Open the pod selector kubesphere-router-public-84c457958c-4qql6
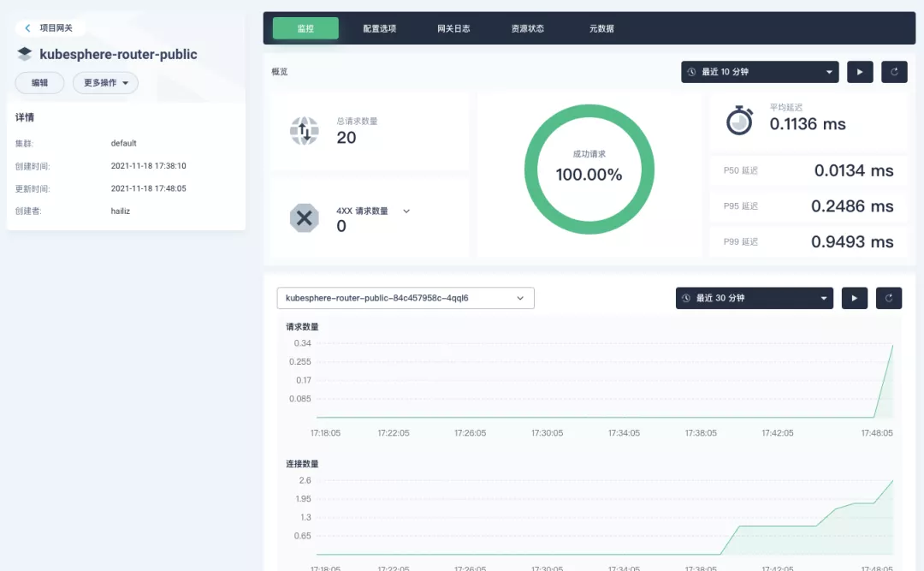 coord(406,298)
